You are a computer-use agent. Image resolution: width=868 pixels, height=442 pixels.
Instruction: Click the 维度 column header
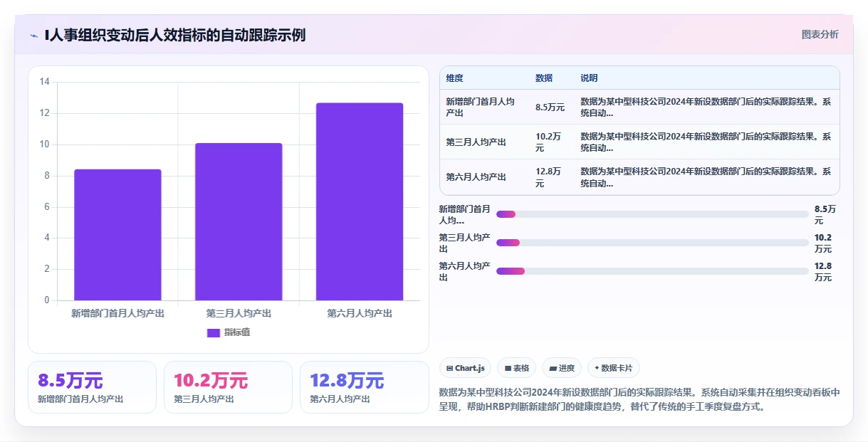(x=454, y=78)
